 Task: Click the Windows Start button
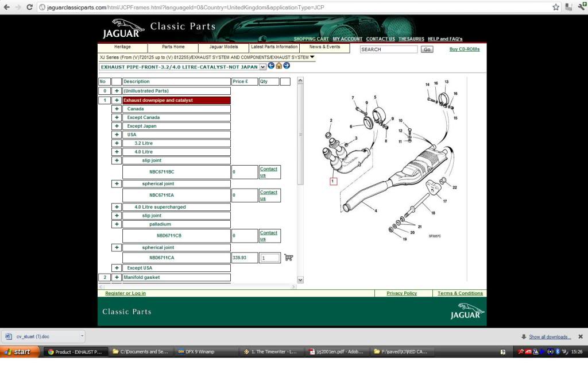[x=20, y=352]
